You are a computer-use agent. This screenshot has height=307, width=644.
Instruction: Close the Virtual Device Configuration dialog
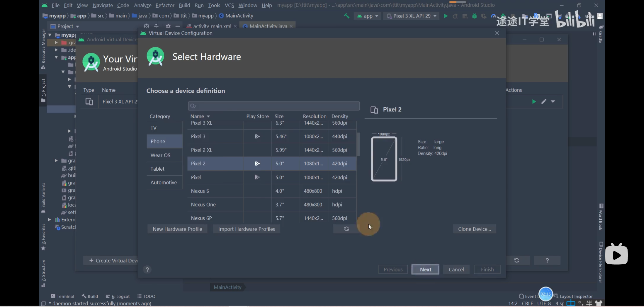(497, 33)
